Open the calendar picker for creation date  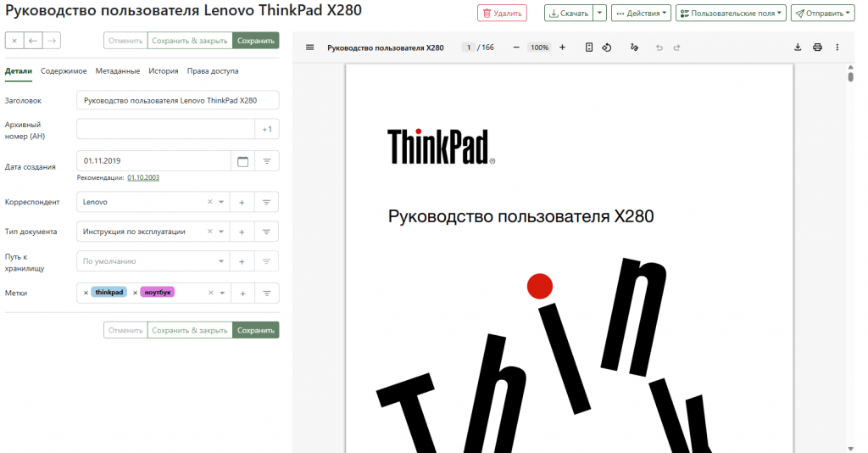tap(242, 161)
